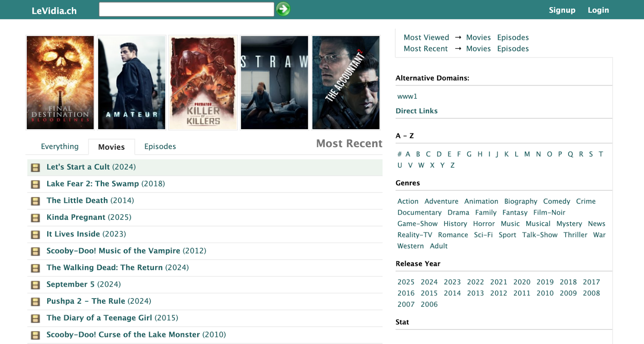Select the Talk-Show genre
644x344 pixels.
[540, 235]
